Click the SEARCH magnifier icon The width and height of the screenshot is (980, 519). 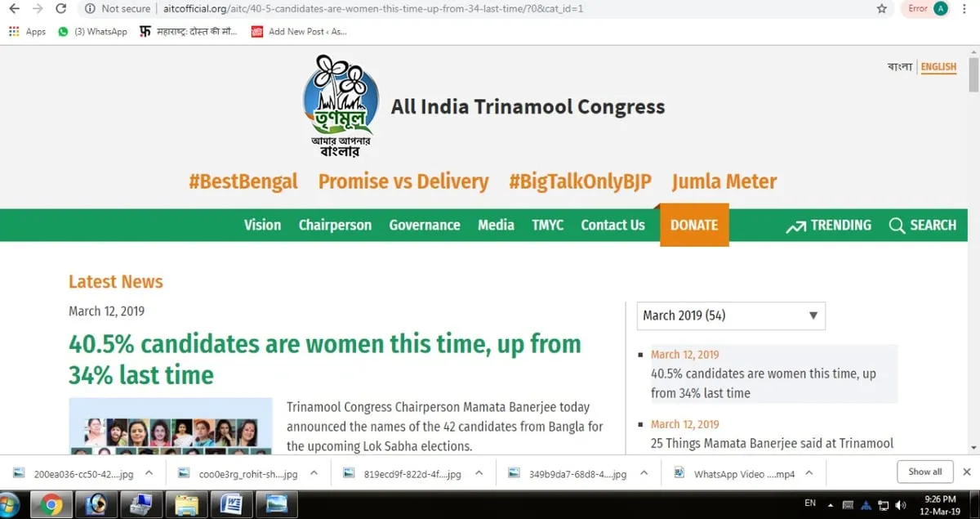pyautogui.click(x=897, y=226)
